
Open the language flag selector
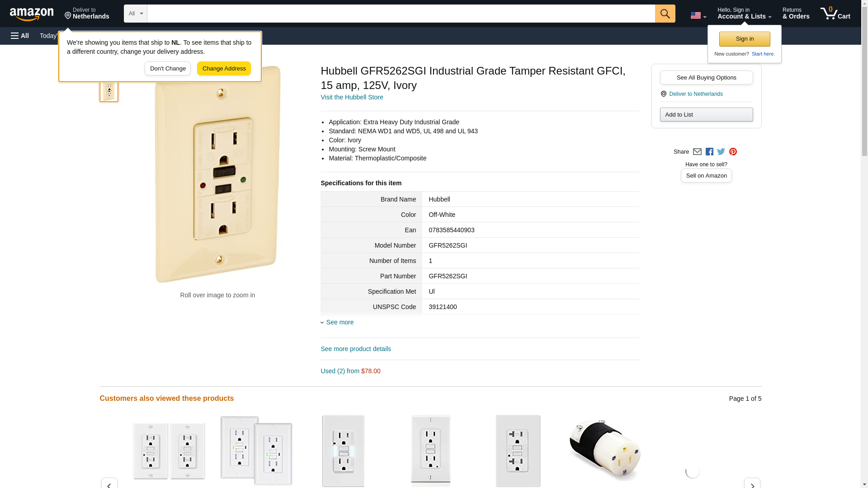coord(698,15)
